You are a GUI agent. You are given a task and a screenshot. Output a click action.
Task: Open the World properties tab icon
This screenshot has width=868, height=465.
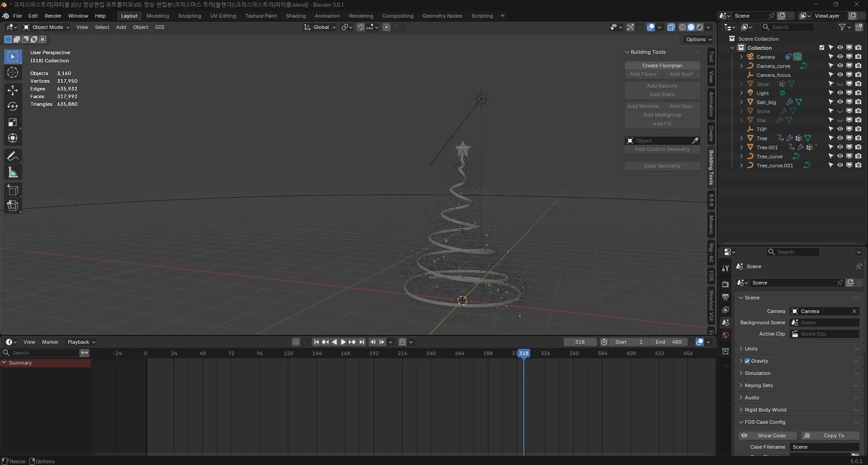click(x=725, y=335)
